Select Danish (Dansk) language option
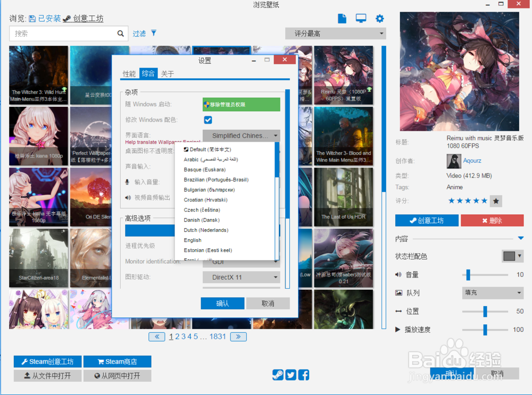The height and width of the screenshot is (395, 532). point(225,220)
